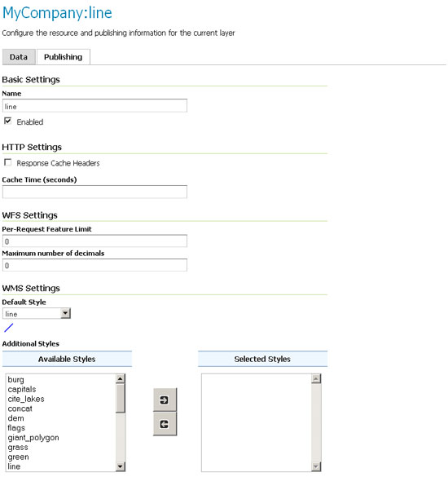Click Available Styles scroll down arrow
448x477 pixels.
(x=121, y=466)
